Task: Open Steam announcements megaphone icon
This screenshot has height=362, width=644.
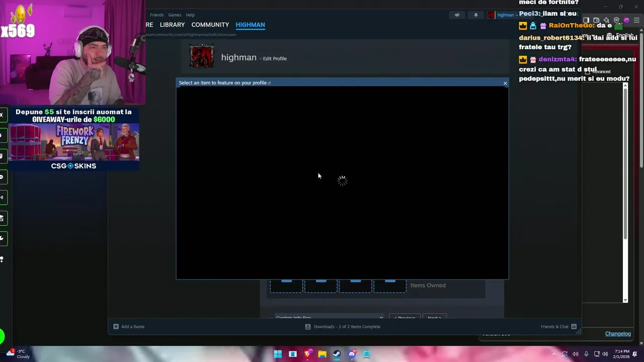Action: click(x=457, y=15)
